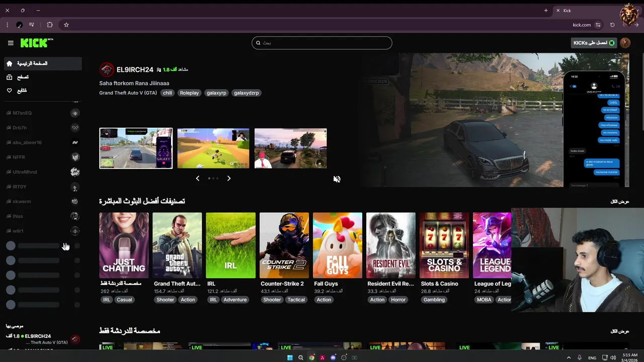644x362 pixels.
Task: Open followed channel IRT0Y
Action: [x=43, y=187]
